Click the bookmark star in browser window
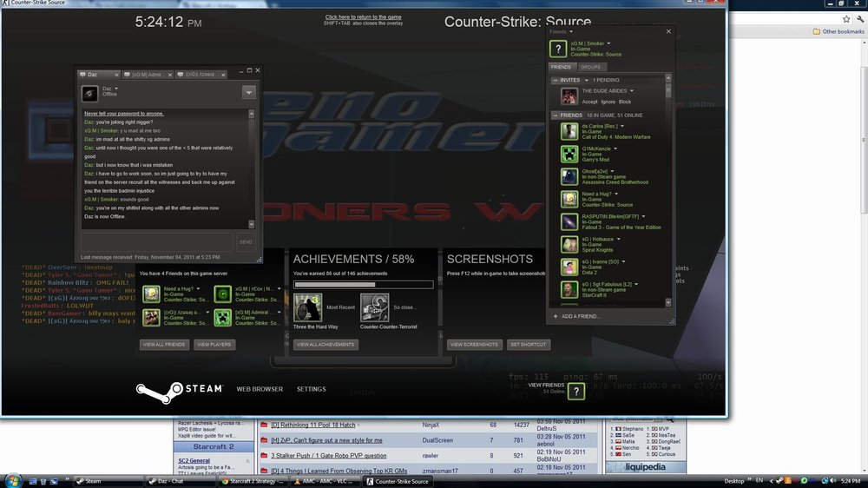 (845, 19)
